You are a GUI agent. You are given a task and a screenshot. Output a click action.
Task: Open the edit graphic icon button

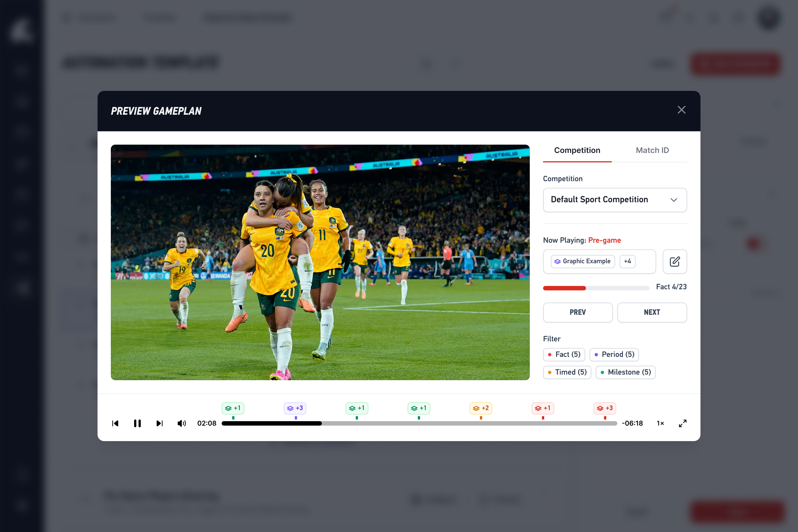pyautogui.click(x=674, y=261)
